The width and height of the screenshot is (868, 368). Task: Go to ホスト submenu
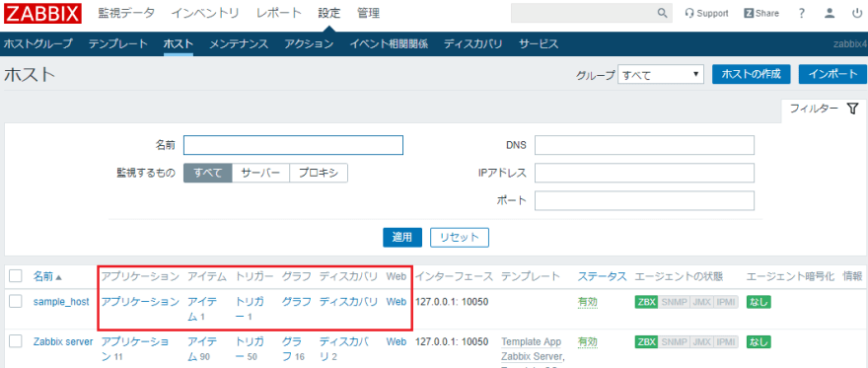click(x=179, y=44)
